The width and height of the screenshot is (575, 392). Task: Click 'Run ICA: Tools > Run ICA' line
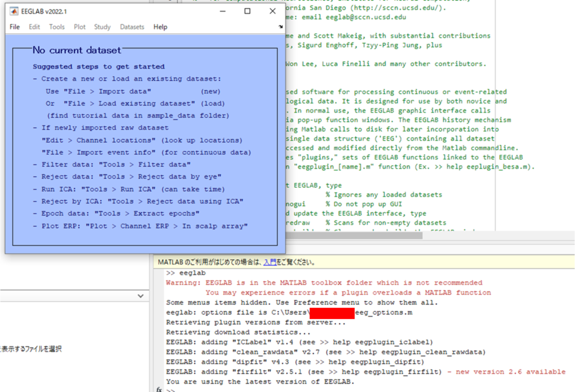[129, 189]
